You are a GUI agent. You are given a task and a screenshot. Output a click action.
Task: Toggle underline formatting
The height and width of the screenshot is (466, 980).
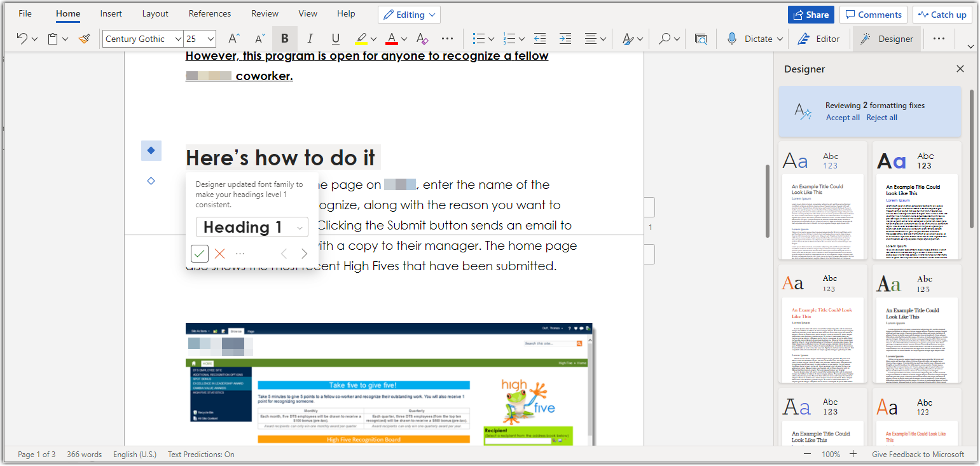coord(335,38)
